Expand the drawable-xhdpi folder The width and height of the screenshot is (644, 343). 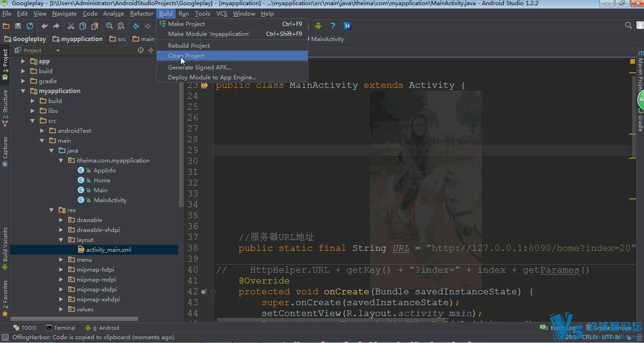click(61, 230)
